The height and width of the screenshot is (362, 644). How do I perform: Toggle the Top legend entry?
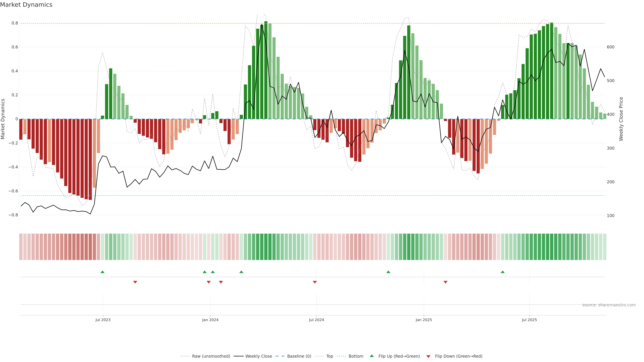click(x=330, y=356)
